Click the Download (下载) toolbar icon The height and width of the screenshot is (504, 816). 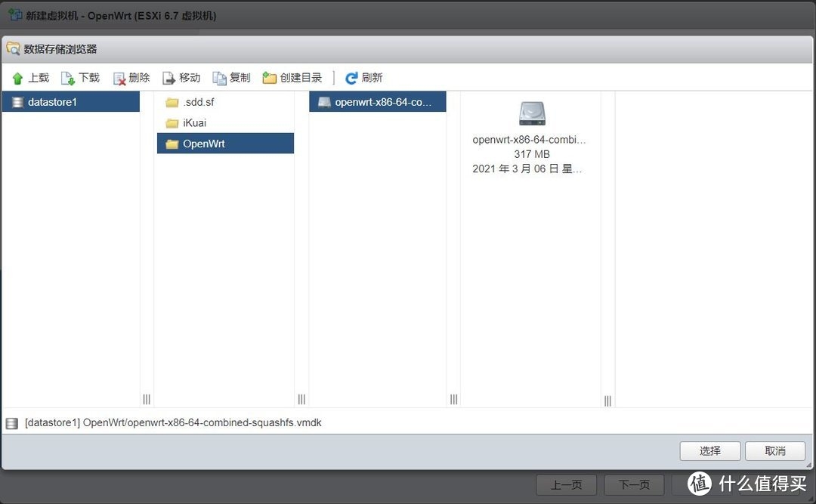[68, 78]
